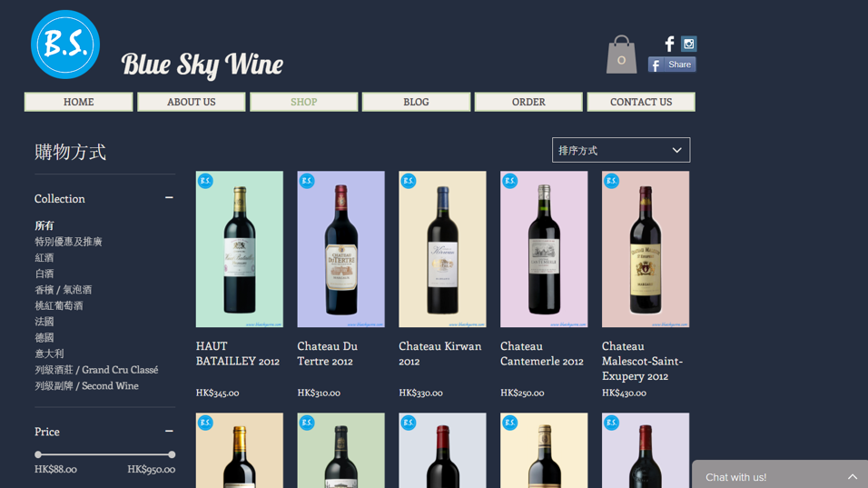868x488 pixels.
Task: Click the minimum price slider handle
Action: click(x=38, y=454)
